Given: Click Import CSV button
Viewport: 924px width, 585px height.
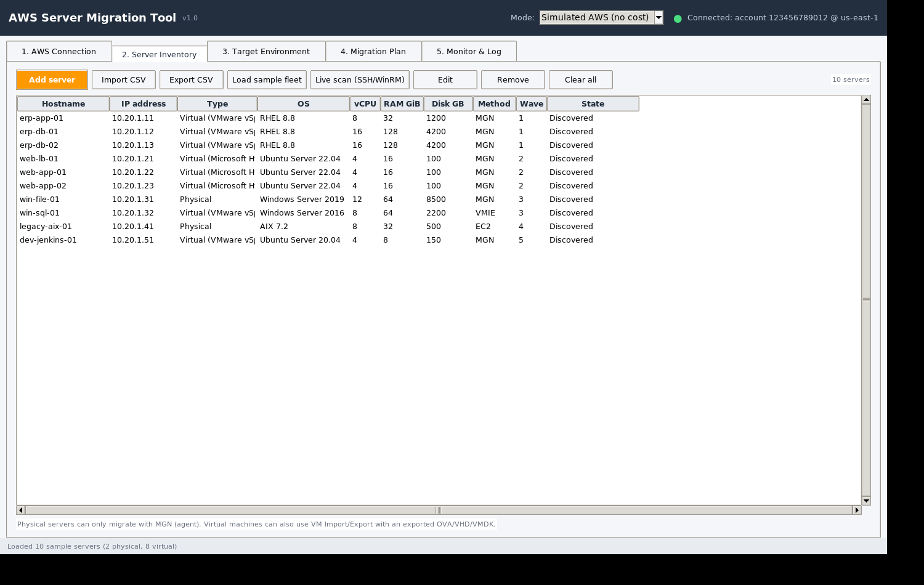Looking at the screenshot, I should [x=124, y=79].
